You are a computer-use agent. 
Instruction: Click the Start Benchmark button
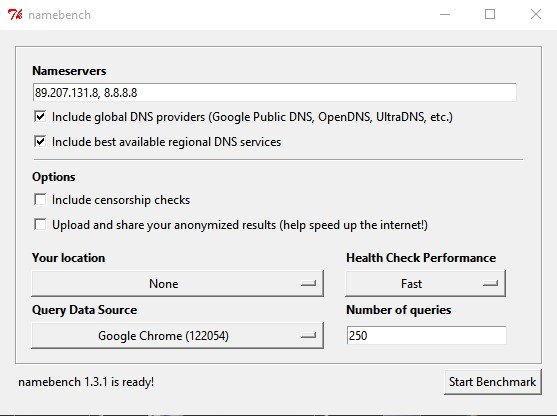coord(492,382)
